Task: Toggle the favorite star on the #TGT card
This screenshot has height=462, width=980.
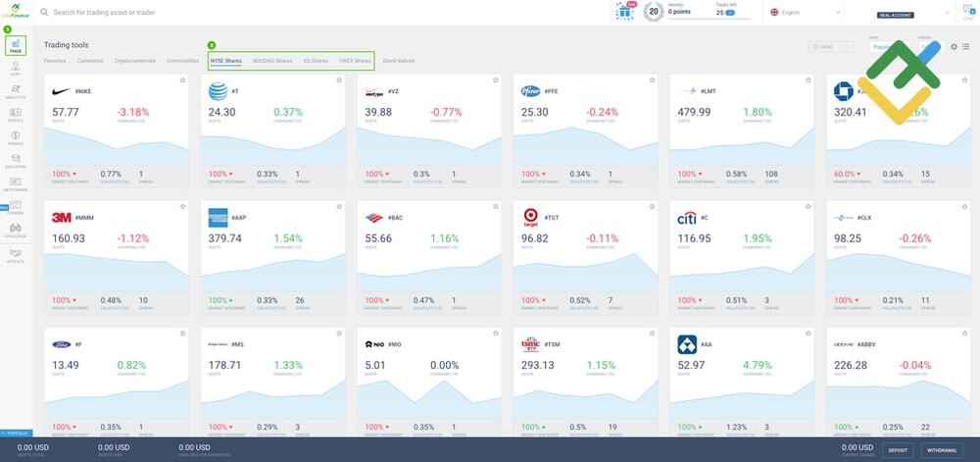Action: point(652,206)
